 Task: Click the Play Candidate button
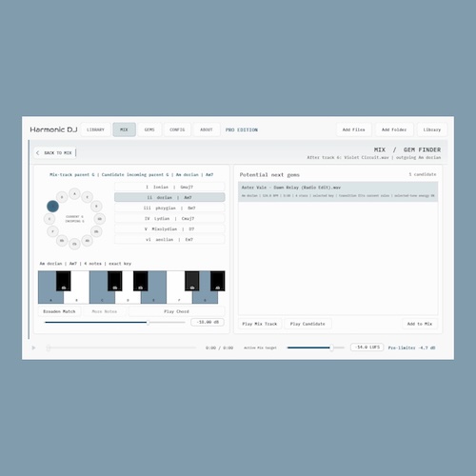[307, 324]
